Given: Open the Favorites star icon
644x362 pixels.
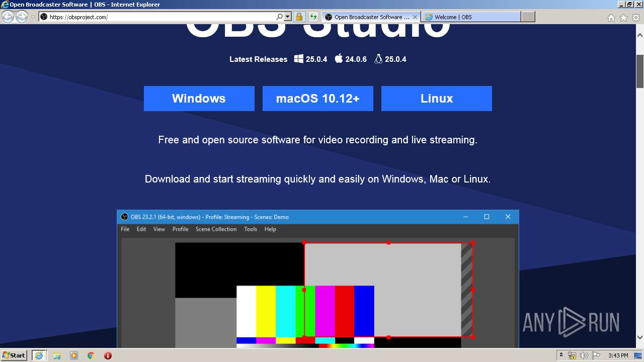Looking at the screenshot, I should [x=623, y=18].
